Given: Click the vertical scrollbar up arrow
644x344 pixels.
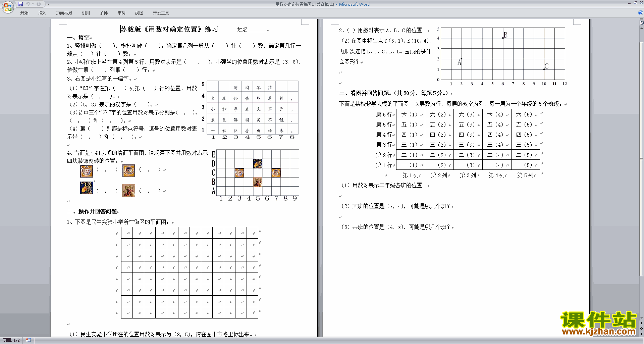Looking at the screenshot, I should point(641,28).
